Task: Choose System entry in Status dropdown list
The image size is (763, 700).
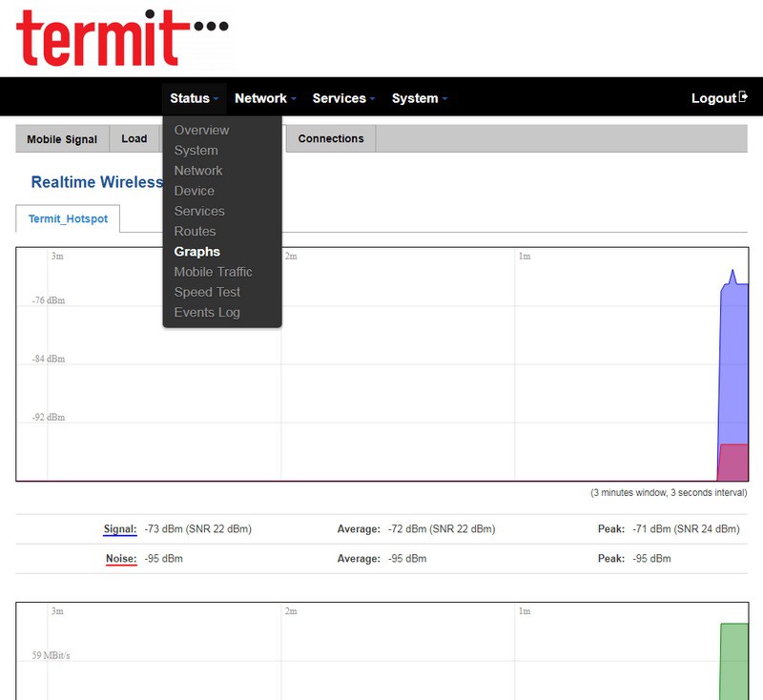Action: 196,151
